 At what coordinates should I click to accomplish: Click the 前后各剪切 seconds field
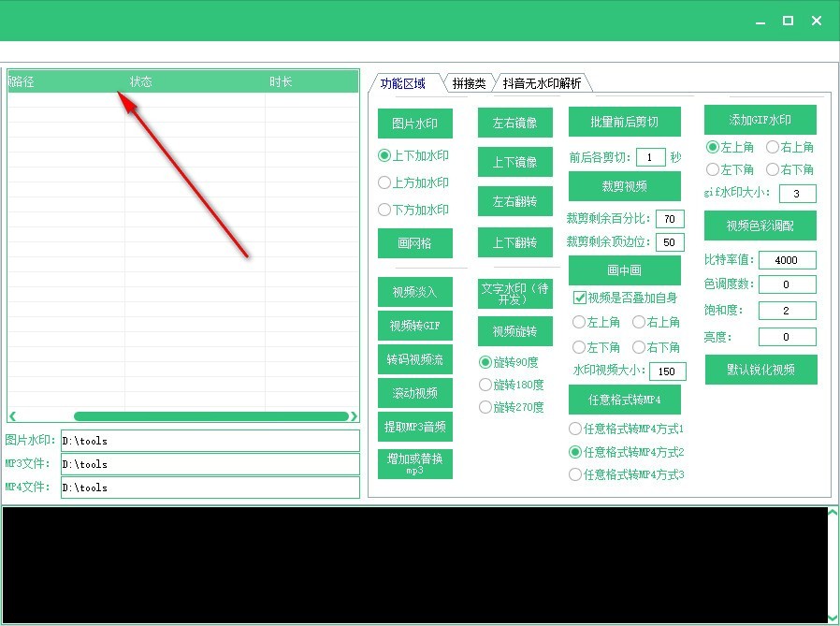pyautogui.click(x=651, y=157)
